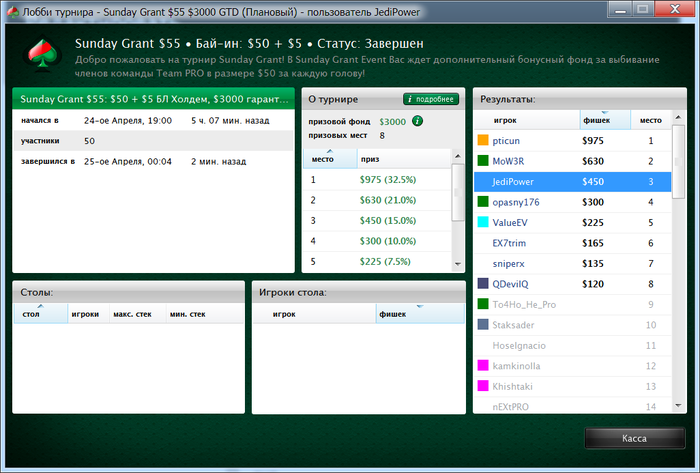
Task: Sort table players by фишек column
Action: 420,314
